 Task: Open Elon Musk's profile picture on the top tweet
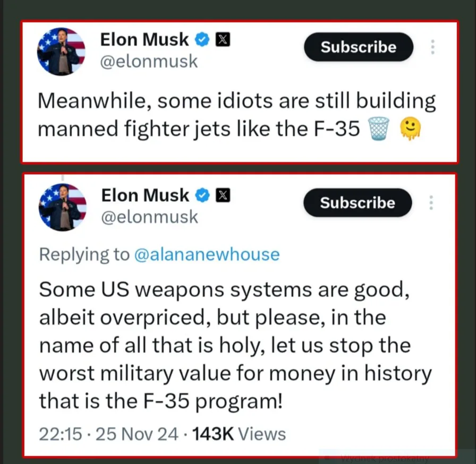pos(61,51)
